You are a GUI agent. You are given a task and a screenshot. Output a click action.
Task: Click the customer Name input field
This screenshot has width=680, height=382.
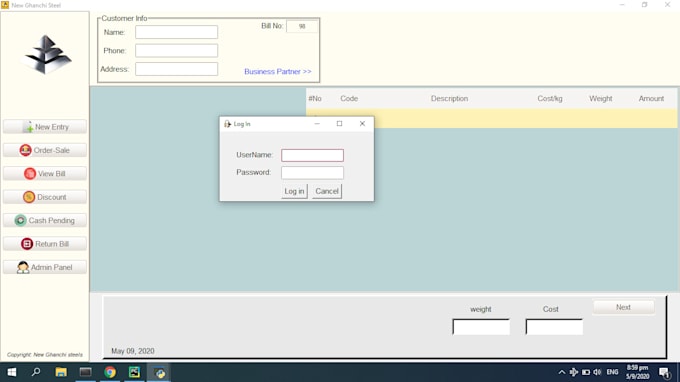[x=177, y=32]
